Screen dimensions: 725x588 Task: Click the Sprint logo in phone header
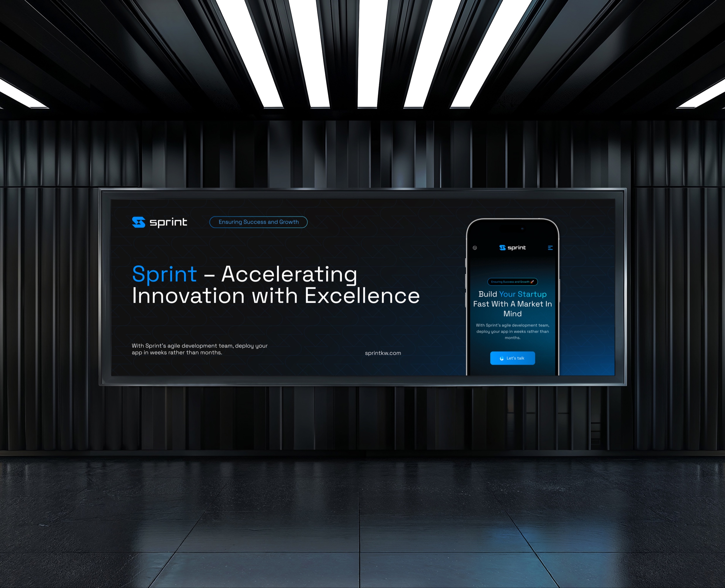(x=512, y=248)
